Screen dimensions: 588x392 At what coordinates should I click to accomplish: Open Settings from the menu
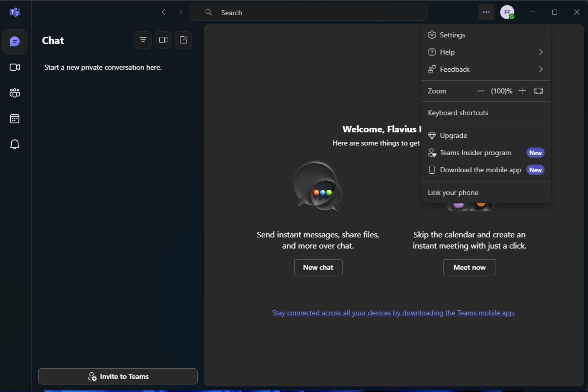452,35
